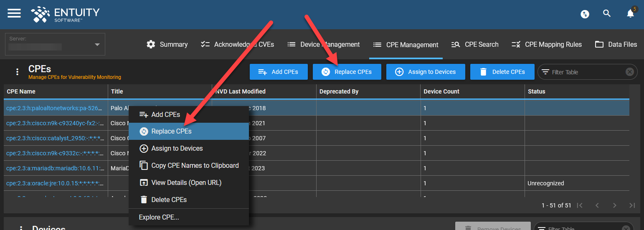Open the search magnifier in header
Screen dimensions: 644x230
tap(607, 13)
